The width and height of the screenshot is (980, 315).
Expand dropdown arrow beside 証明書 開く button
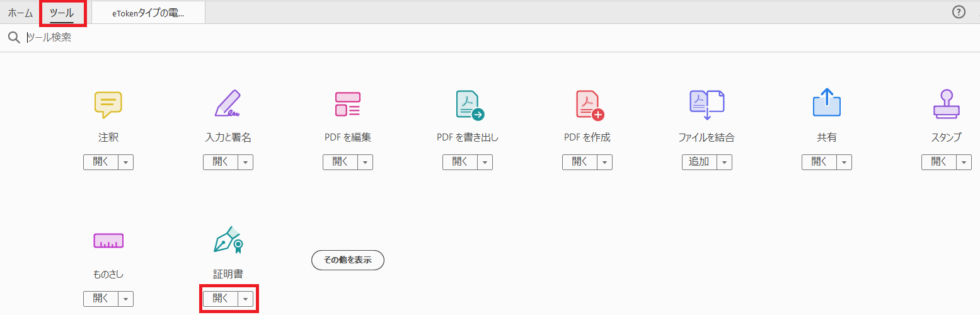[x=245, y=299]
